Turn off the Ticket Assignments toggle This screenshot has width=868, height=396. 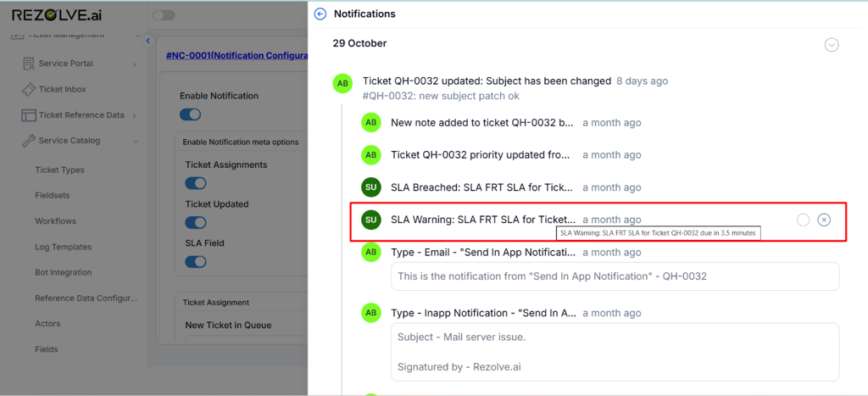196,183
